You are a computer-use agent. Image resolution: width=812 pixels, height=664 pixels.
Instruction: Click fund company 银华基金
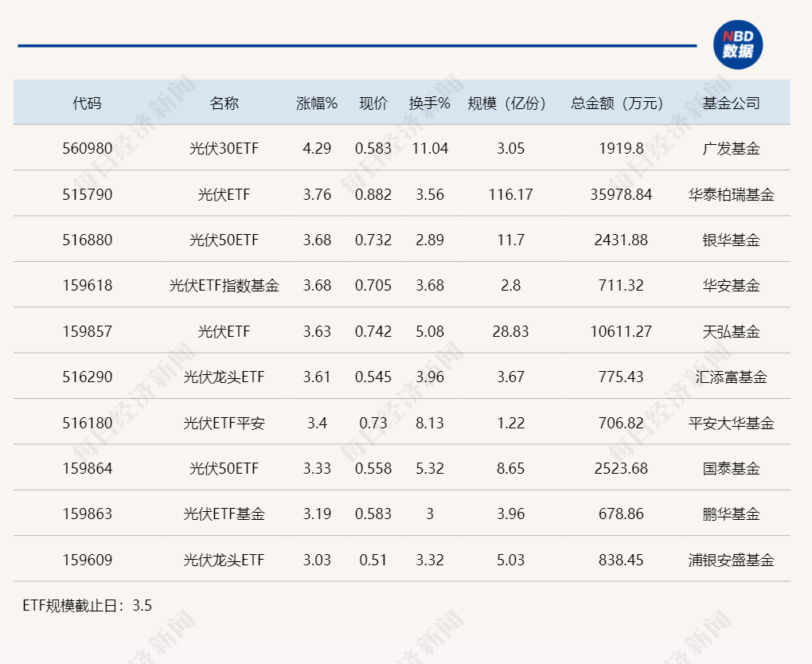coord(732,240)
